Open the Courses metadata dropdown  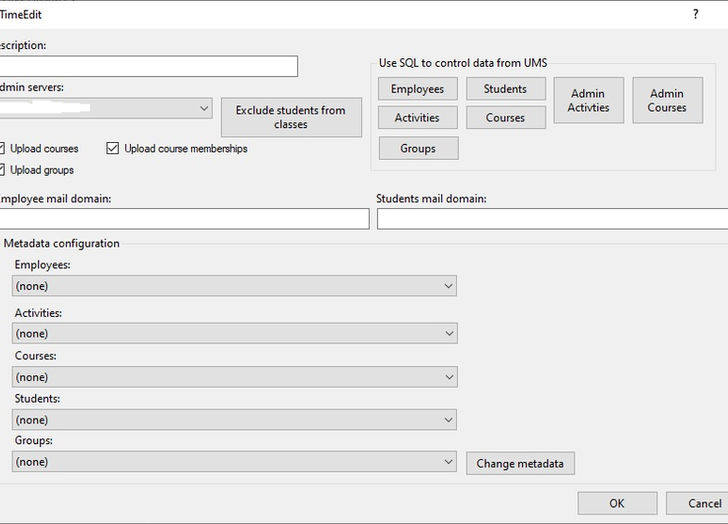234,377
